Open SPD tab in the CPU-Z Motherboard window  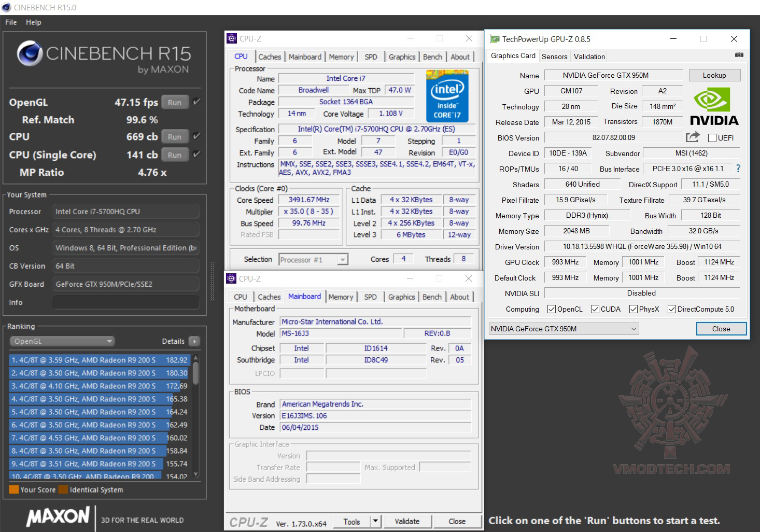(x=370, y=297)
